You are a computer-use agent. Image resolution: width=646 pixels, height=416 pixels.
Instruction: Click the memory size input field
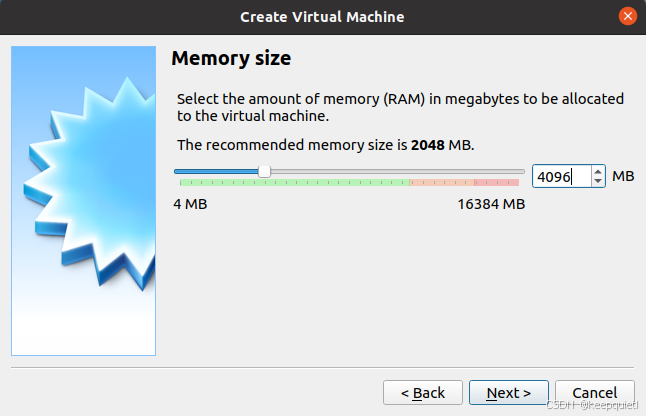[x=559, y=176]
